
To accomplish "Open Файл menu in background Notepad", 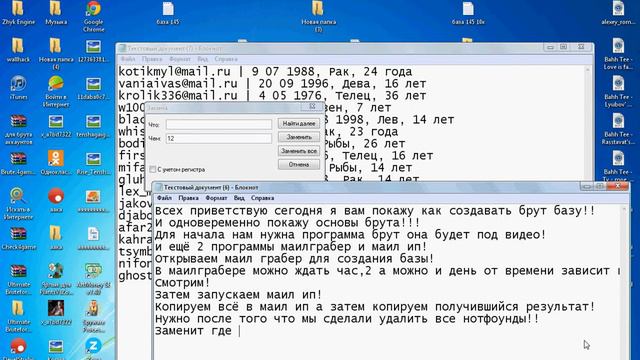I will click(128, 59).
